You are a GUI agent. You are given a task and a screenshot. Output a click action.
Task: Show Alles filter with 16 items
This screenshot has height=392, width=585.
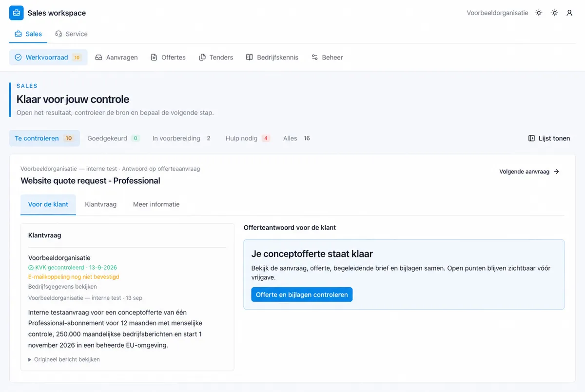point(297,138)
